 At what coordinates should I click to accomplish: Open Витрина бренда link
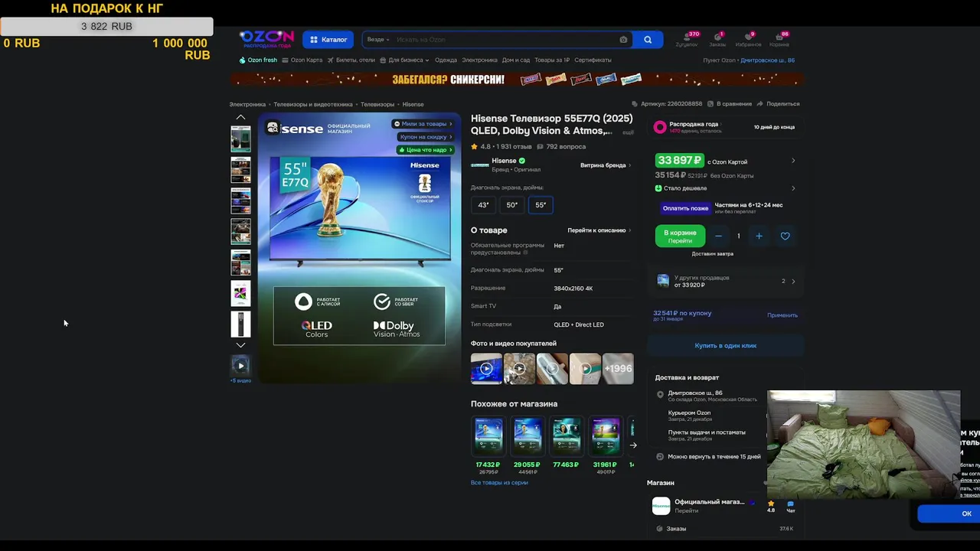pos(606,165)
